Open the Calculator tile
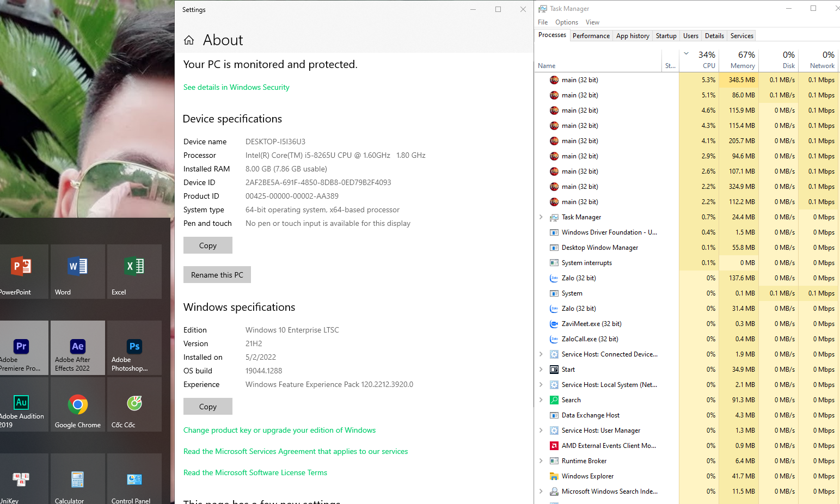This screenshot has height=504, width=840. pos(77,480)
